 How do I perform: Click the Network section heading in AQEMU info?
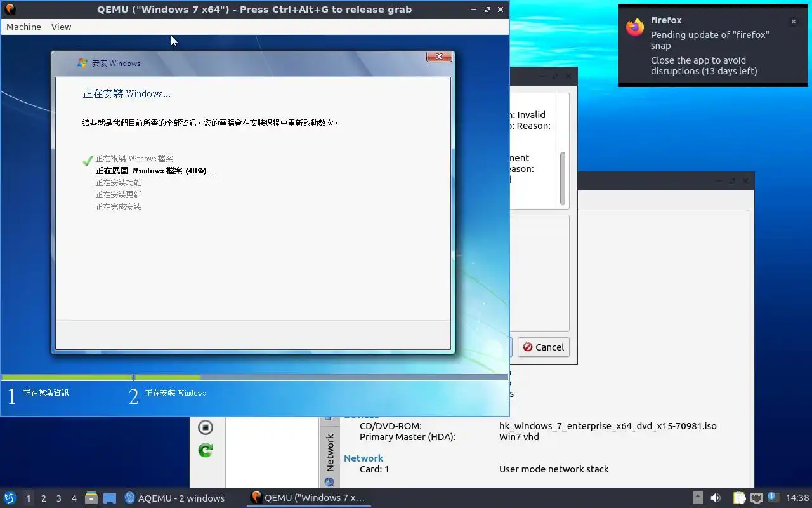(x=363, y=458)
